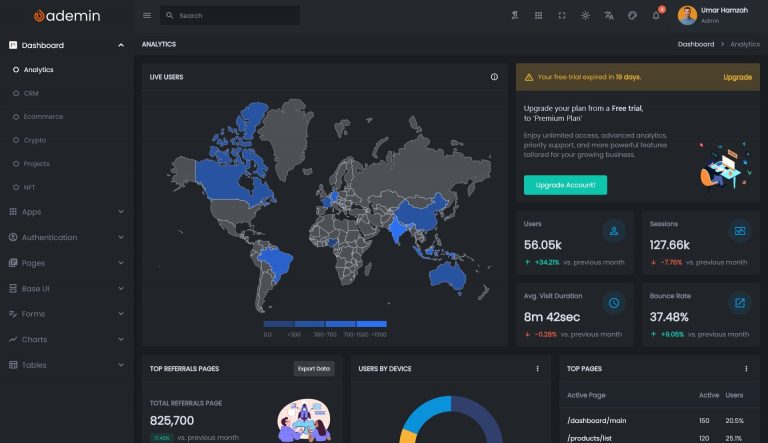This screenshot has height=443, width=768.
Task: Click Australia on the world map
Action: (447, 277)
